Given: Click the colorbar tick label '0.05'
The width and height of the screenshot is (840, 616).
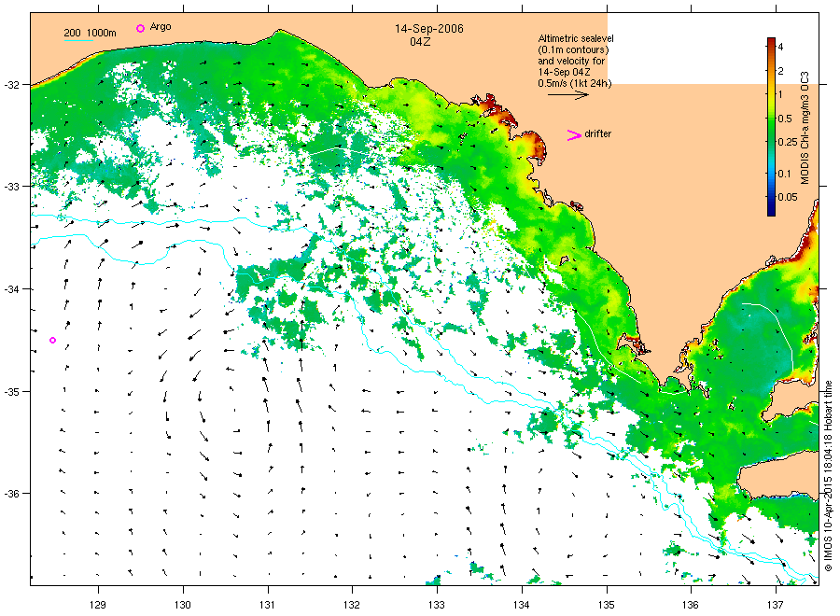Looking at the screenshot, I should click(788, 197).
